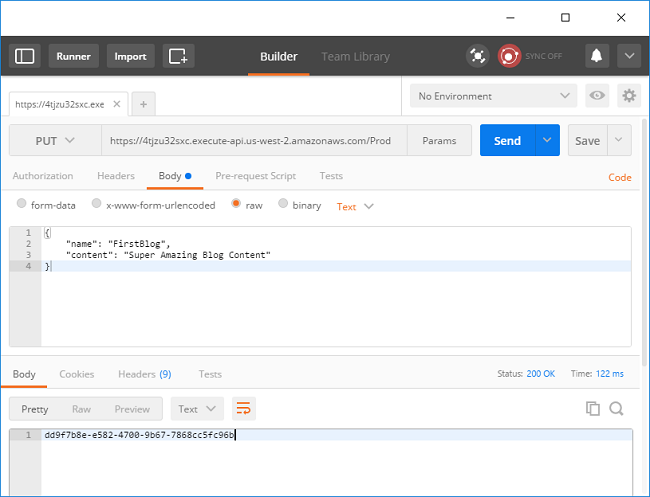This screenshot has width=650, height=497.
Task: Search within the response body
Action: coord(616,409)
